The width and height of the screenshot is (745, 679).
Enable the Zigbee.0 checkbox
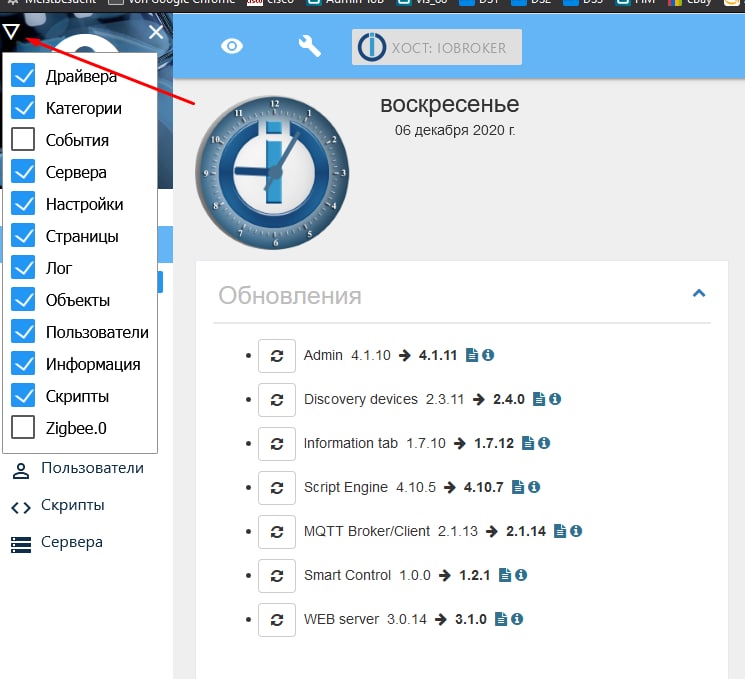pyautogui.click(x=23, y=428)
